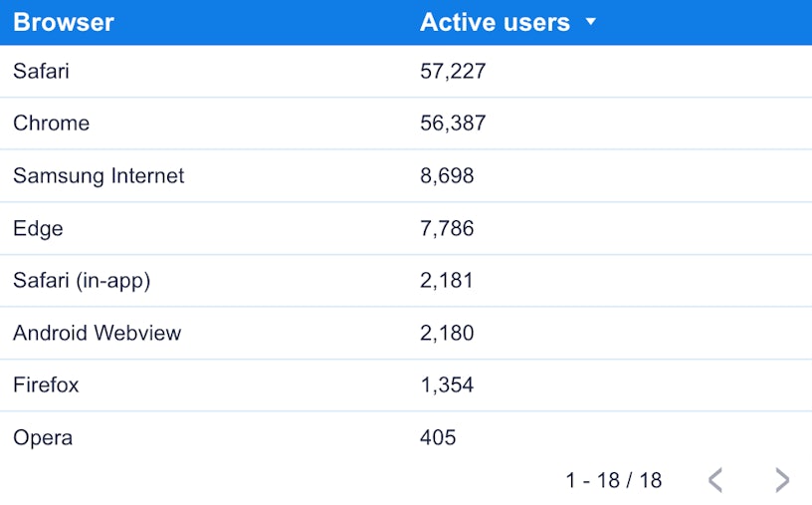Click the next page arrow
The image size is (812, 505).
pos(782,480)
